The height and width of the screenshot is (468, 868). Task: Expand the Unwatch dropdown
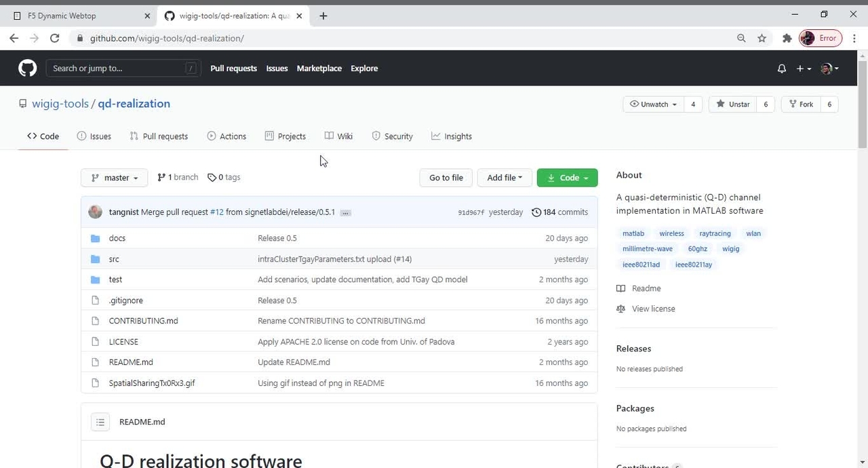click(653, 104)
